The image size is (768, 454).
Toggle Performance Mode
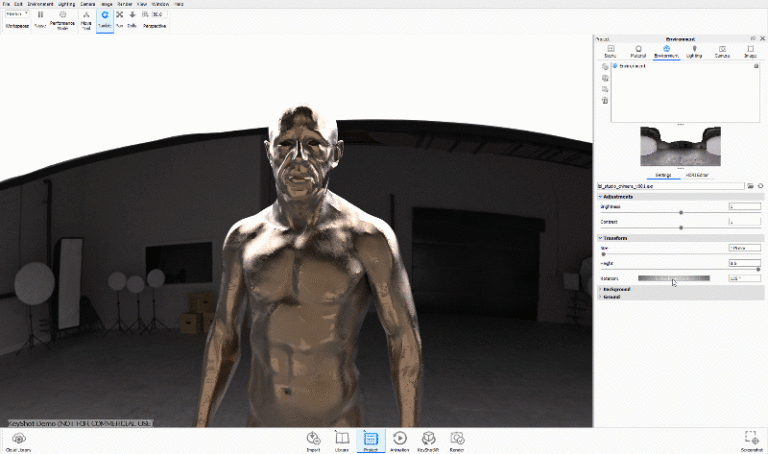coord(62,20)
